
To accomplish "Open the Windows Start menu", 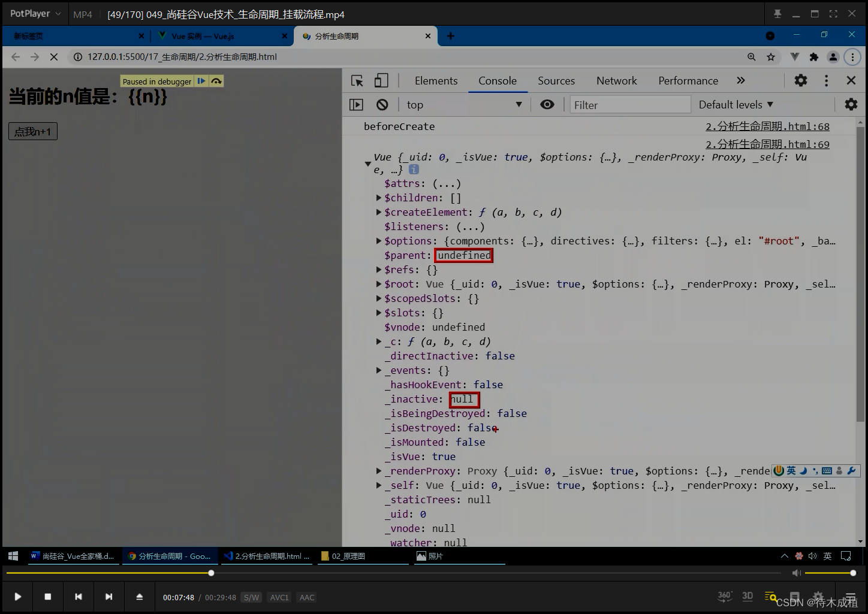I will point(13,556).
